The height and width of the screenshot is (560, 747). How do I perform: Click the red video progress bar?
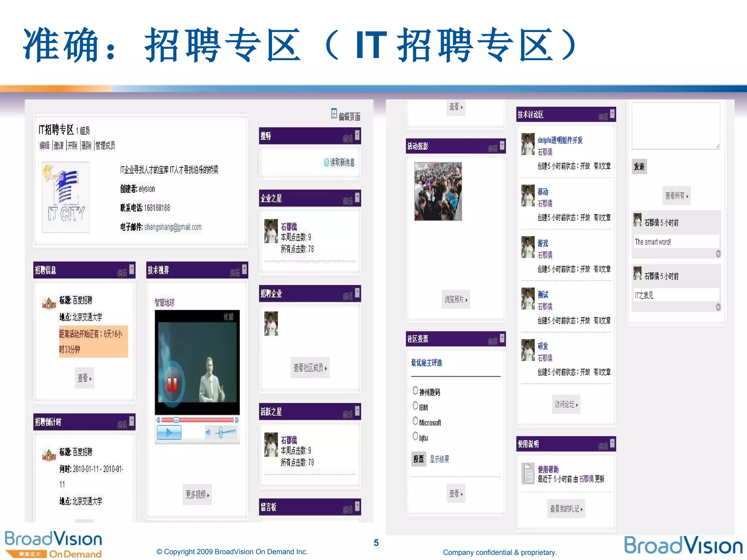tap(197, 420)
